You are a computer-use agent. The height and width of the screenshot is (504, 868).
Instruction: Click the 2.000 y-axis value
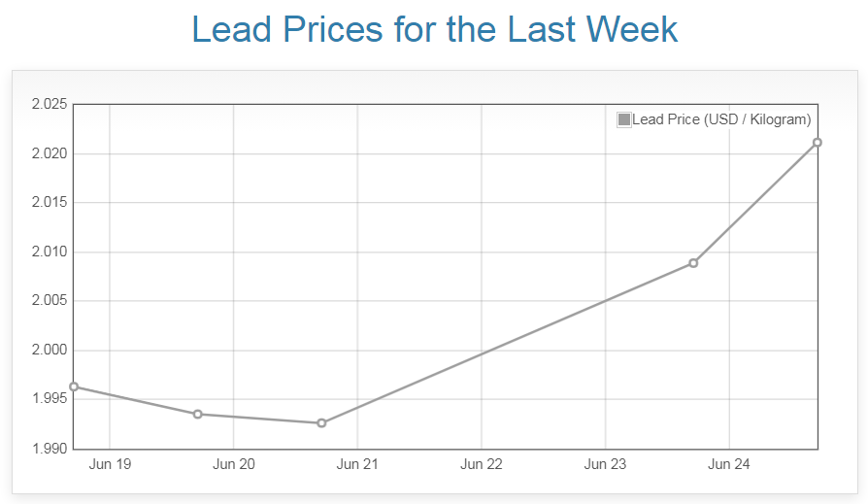tap(49, 351)
